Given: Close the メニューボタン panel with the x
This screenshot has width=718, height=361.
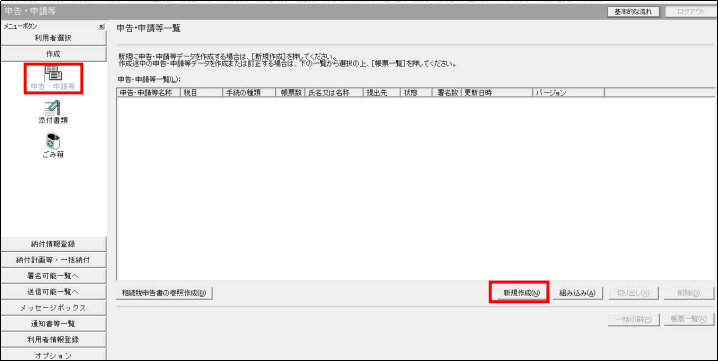Looking at the screenshot, I should click(x=102, y=27).
